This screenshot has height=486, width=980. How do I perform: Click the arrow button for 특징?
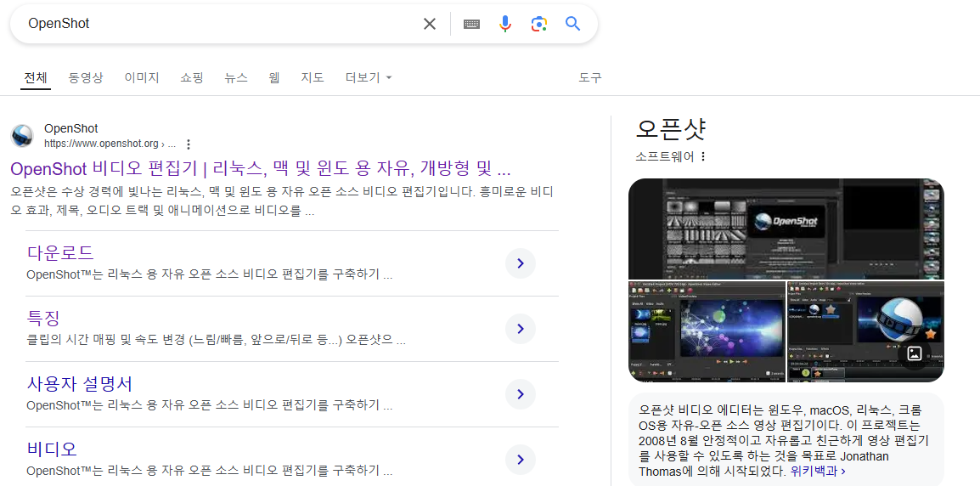coord(521,329)
